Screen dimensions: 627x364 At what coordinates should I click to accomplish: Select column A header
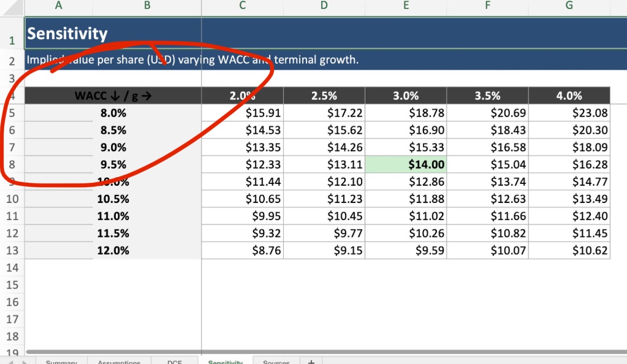point(59,6)
